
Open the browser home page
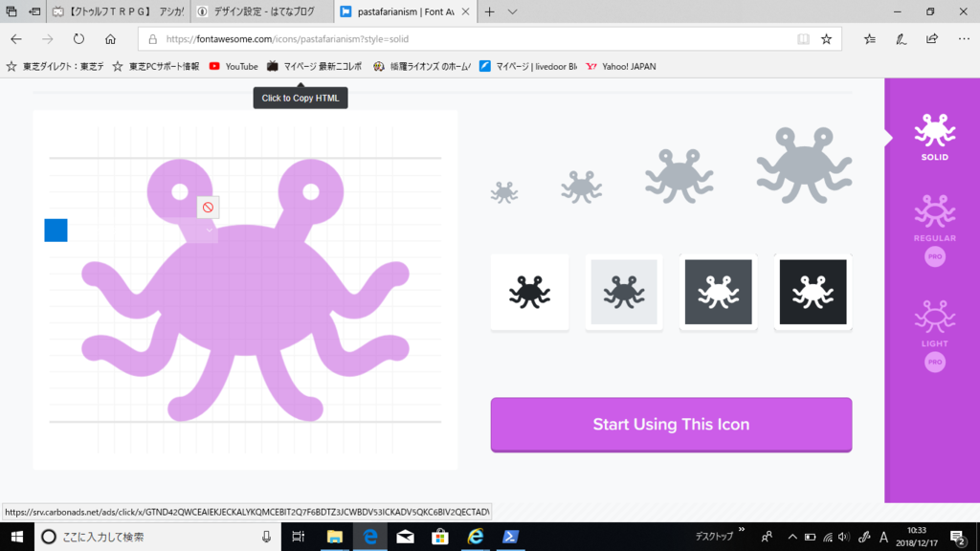pyautogui.click(x=111, y=38)
